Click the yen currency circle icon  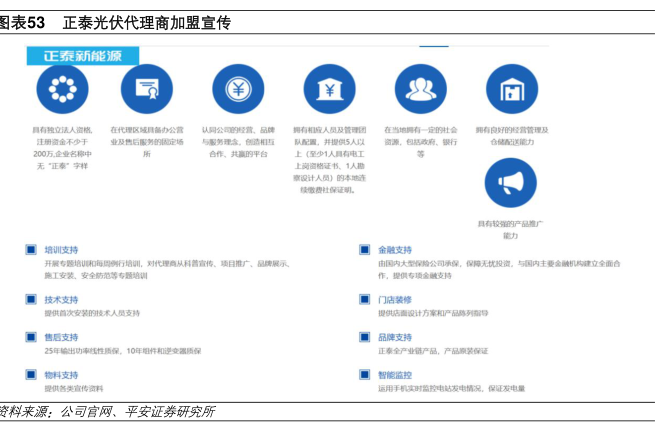(239, 88)
